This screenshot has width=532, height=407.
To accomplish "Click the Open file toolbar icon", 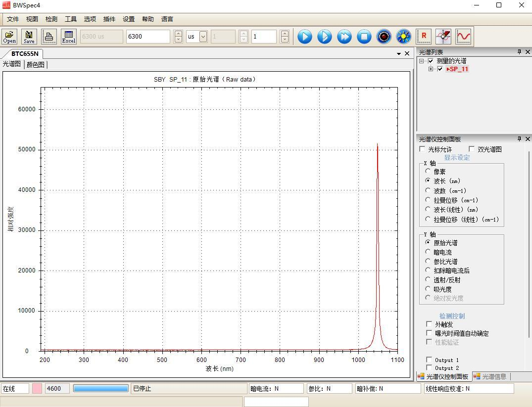I will point(9,37).
